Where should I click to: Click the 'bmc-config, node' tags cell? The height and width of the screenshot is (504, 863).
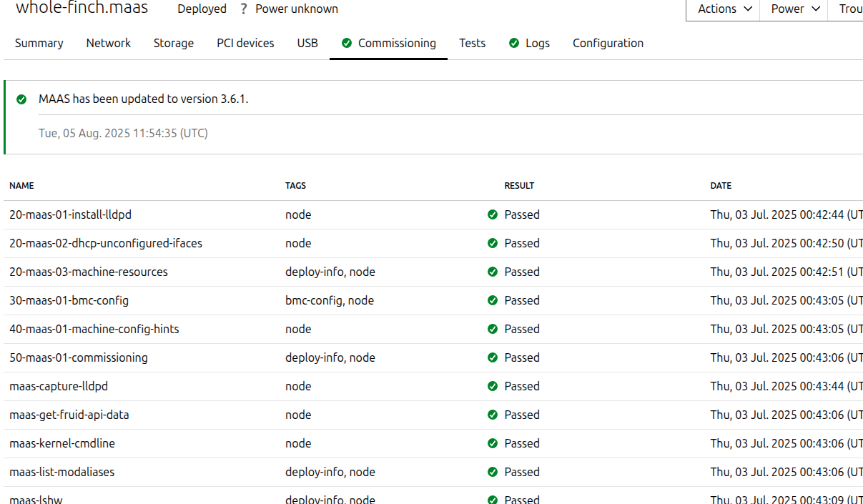330,300
